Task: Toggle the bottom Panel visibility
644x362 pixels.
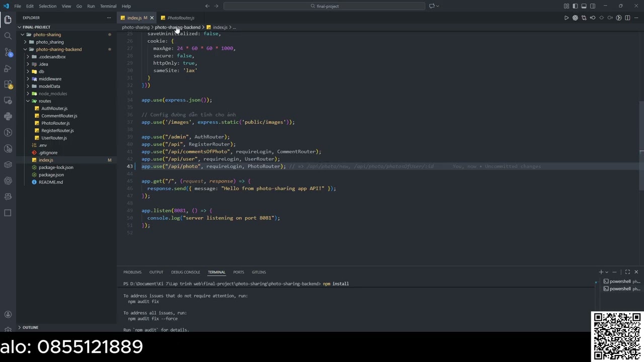Action: (584, 6)
